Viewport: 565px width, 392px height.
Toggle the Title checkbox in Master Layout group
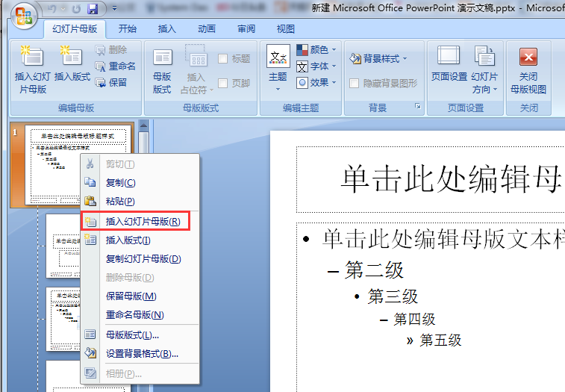tap(223, 59)
